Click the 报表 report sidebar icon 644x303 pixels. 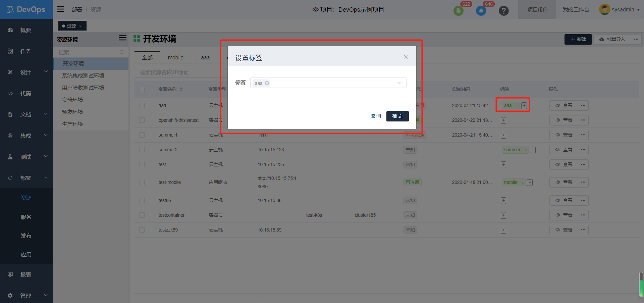10,274
